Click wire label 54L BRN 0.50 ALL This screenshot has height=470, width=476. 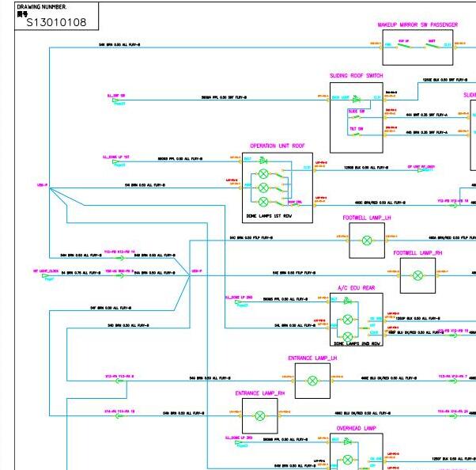[295, 325]
